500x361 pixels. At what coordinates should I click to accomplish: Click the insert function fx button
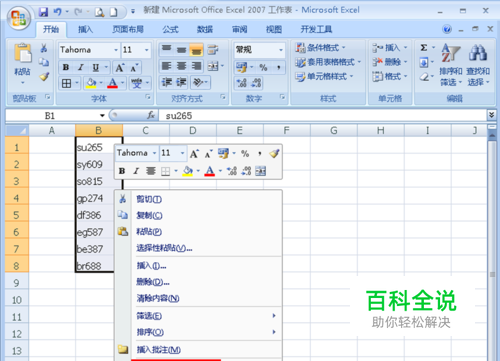coord(151,115)
